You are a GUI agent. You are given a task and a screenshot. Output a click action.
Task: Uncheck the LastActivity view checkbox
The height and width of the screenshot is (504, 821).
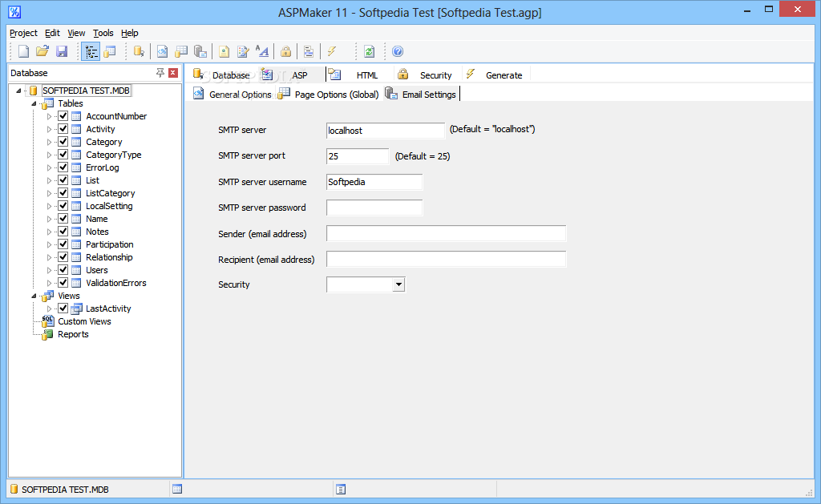63,308
